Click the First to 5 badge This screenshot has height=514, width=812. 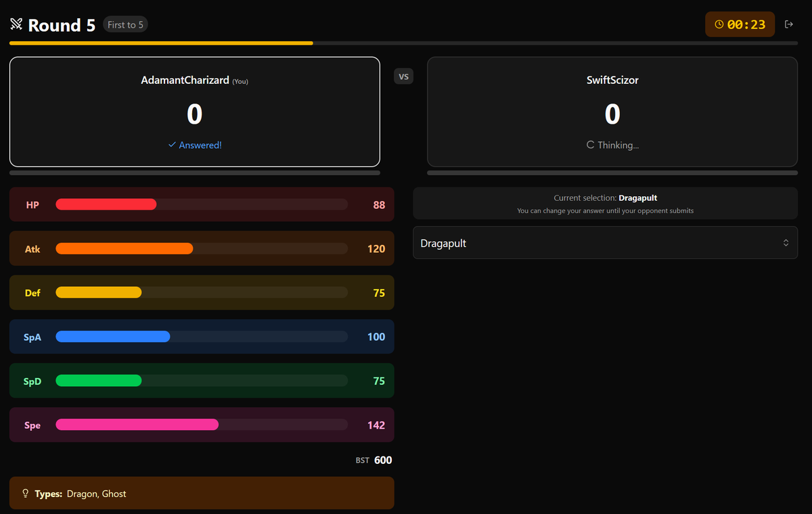(126, 25)
